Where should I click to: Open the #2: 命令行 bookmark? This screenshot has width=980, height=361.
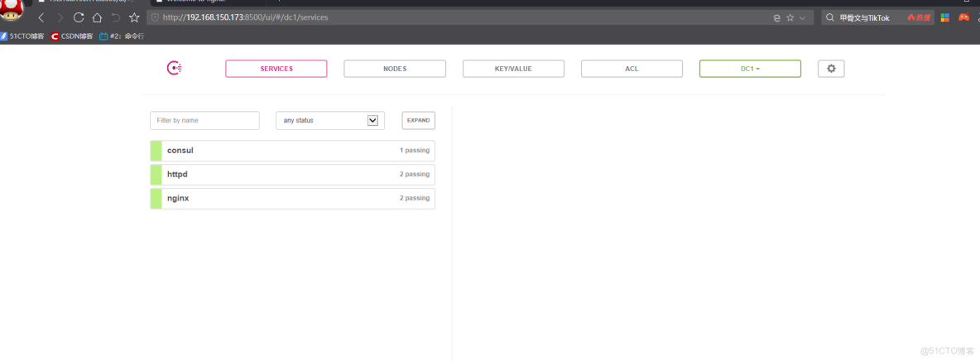[122, 36]
